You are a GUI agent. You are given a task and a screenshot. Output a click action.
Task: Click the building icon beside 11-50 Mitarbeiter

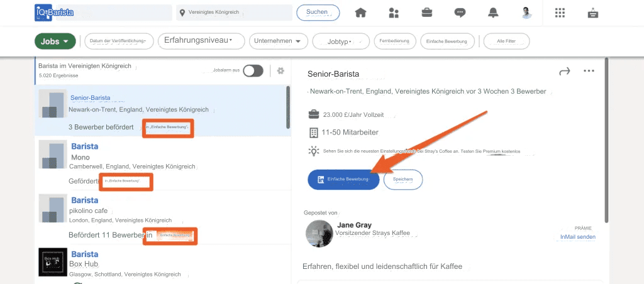click(x=313, y=132)
